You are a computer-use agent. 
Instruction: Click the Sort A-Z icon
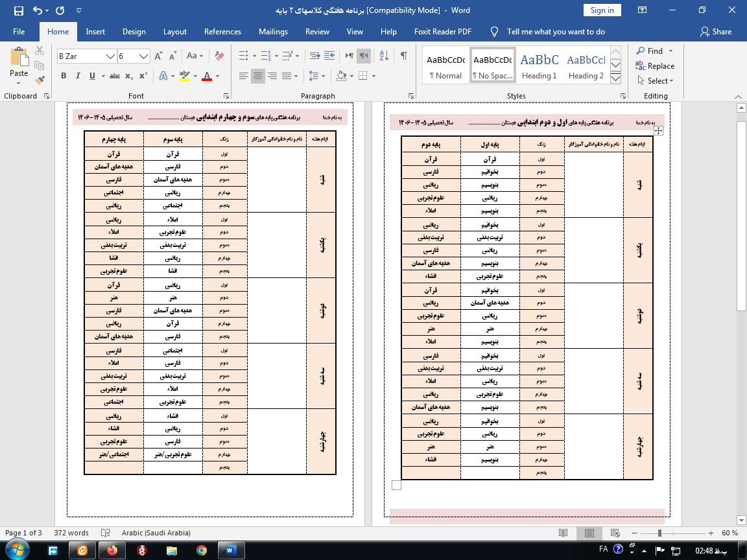[384, 56]
